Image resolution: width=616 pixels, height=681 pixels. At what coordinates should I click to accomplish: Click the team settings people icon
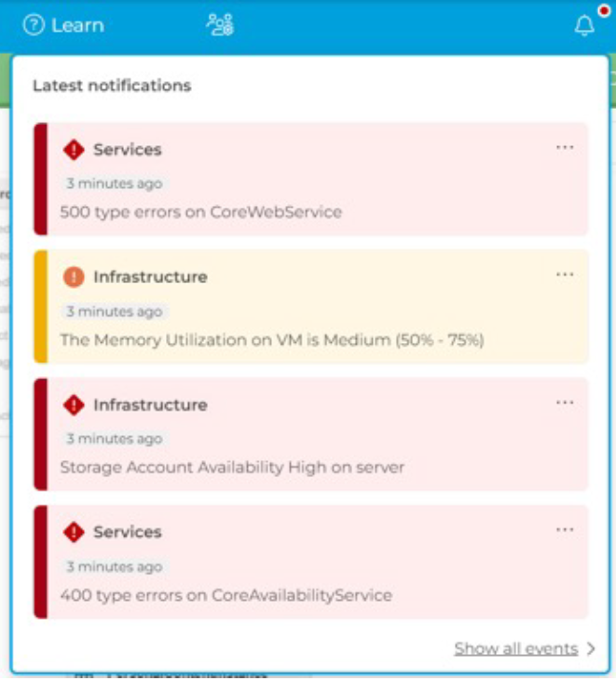[x=220, y=25]
